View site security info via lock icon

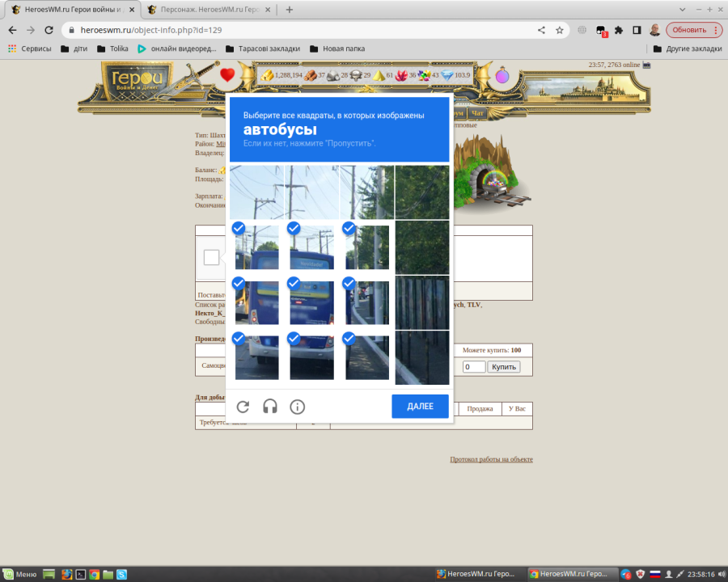click(71, 30)
